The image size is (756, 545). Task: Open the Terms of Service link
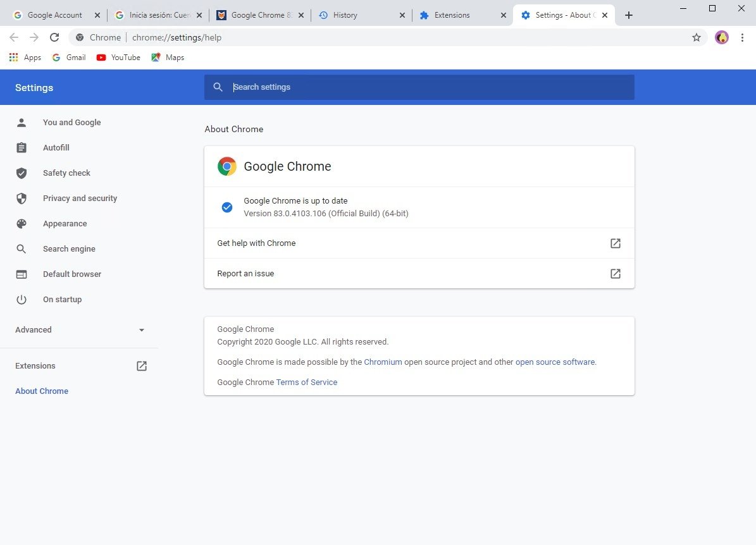coord(307,382)
